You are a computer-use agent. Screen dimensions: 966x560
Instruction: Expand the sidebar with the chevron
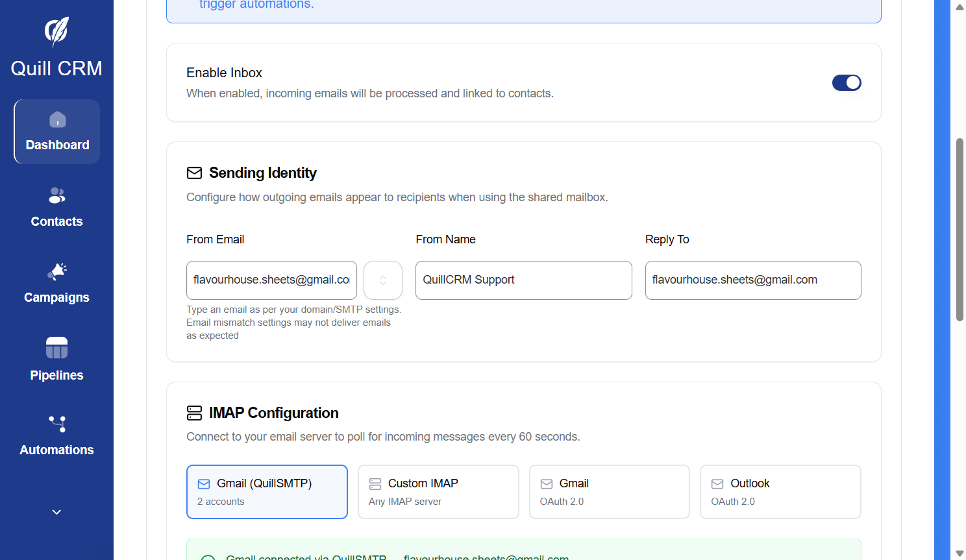click(x=56, y=512)
